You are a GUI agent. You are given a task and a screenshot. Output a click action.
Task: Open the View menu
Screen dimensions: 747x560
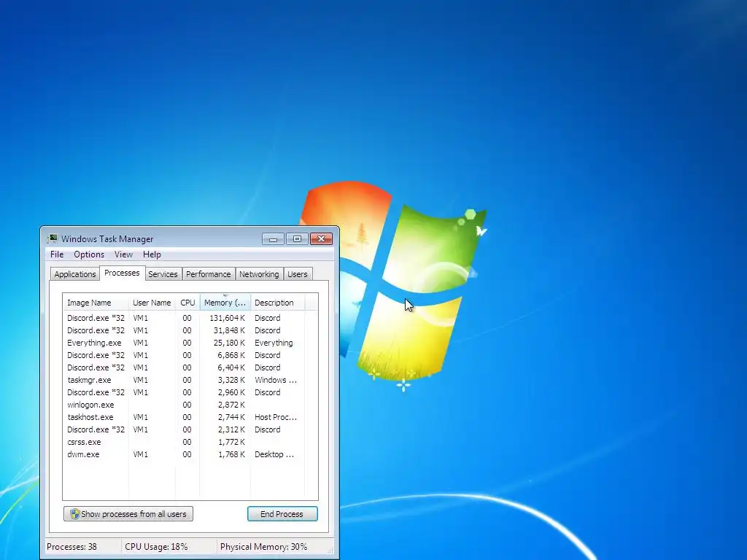pyautogui.click(x=123, y=254)
